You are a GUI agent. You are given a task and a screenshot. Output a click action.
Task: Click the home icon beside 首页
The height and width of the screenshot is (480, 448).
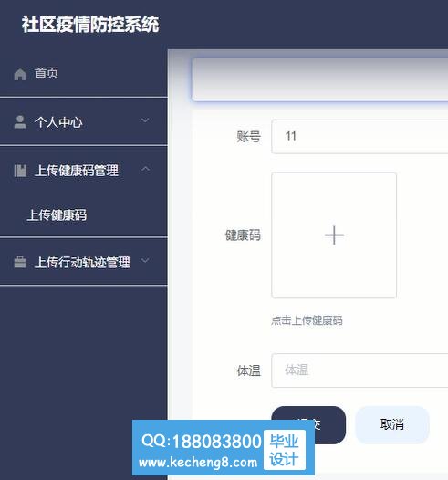[x=20, y=74]
